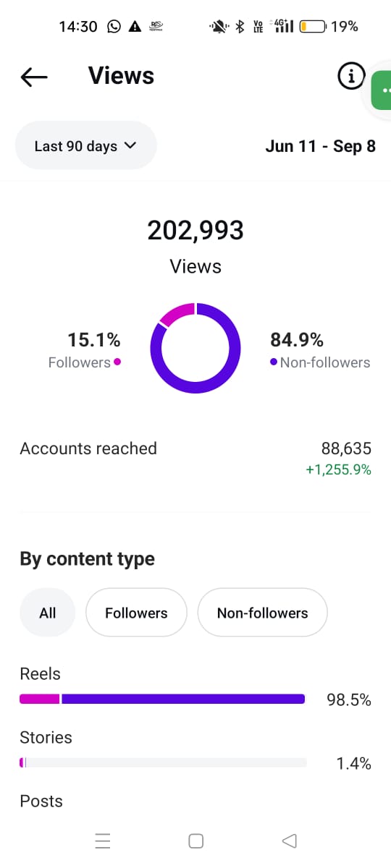Tap the Stories views bar

click(163, 762)
